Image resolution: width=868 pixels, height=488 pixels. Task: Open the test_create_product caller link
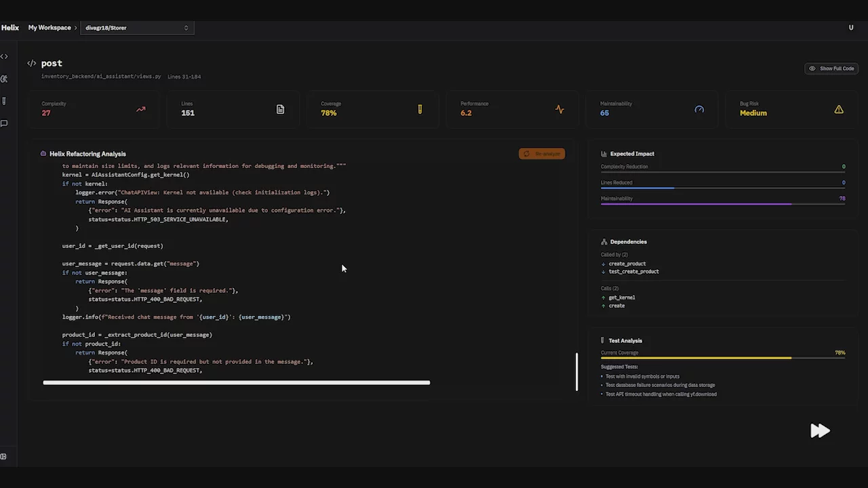click(x=634, y=272)
